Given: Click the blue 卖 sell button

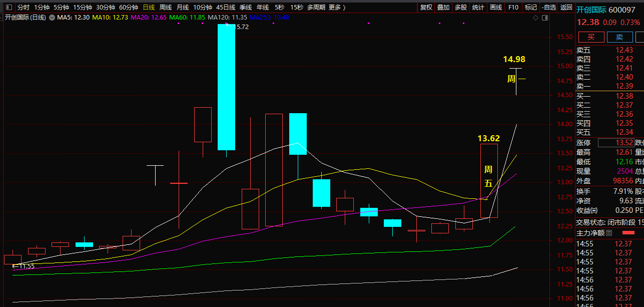Looking at the screenshot, I should (619, 37).
